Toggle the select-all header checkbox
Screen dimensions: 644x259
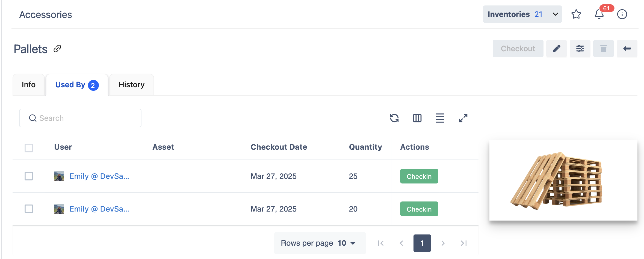click(x=29, y=148)
